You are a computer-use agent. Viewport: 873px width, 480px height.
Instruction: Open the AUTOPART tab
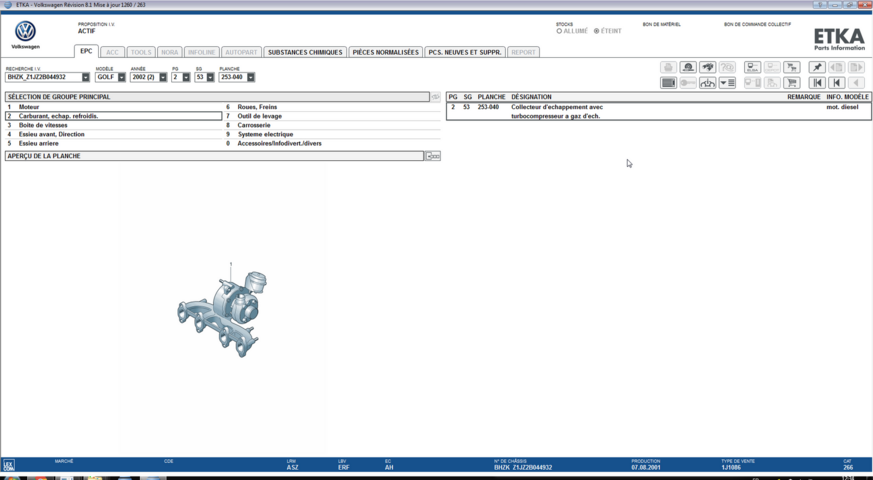coord(241,52)
